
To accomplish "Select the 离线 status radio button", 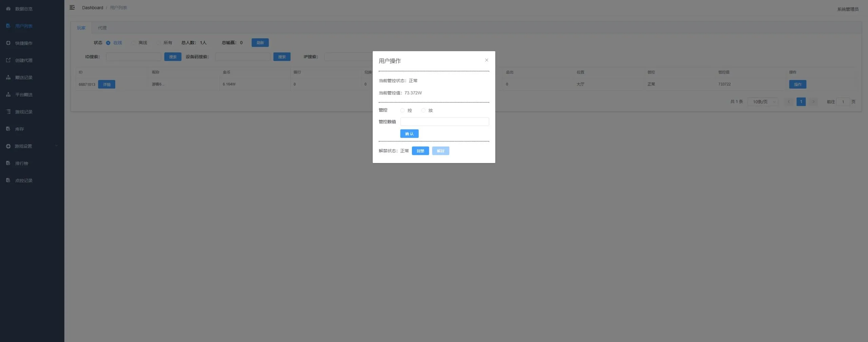I will coord(133,43).
